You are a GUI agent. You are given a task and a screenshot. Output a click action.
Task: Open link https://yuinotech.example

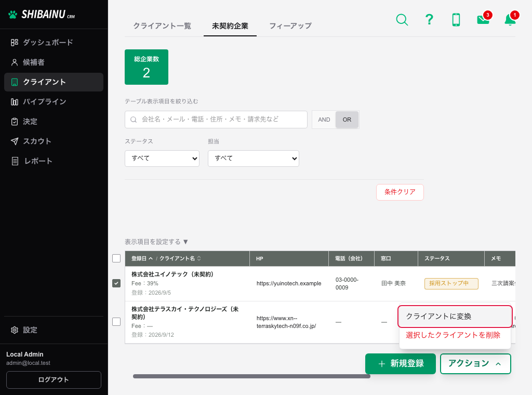[x=289, y=283]
